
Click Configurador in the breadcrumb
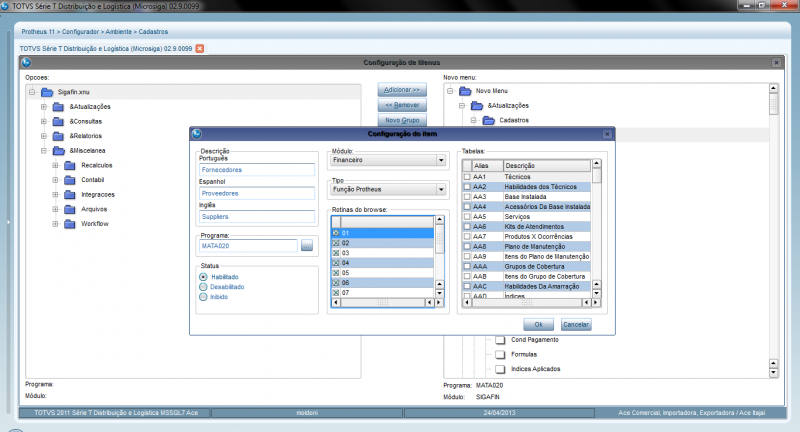click(x=81, y=32)
